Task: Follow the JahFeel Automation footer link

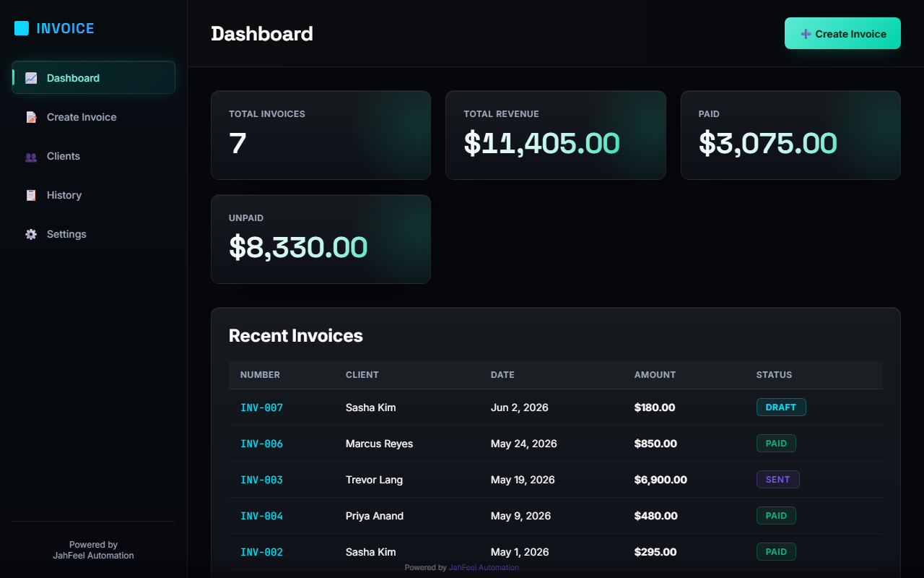Action: click(x=484, y=567)
